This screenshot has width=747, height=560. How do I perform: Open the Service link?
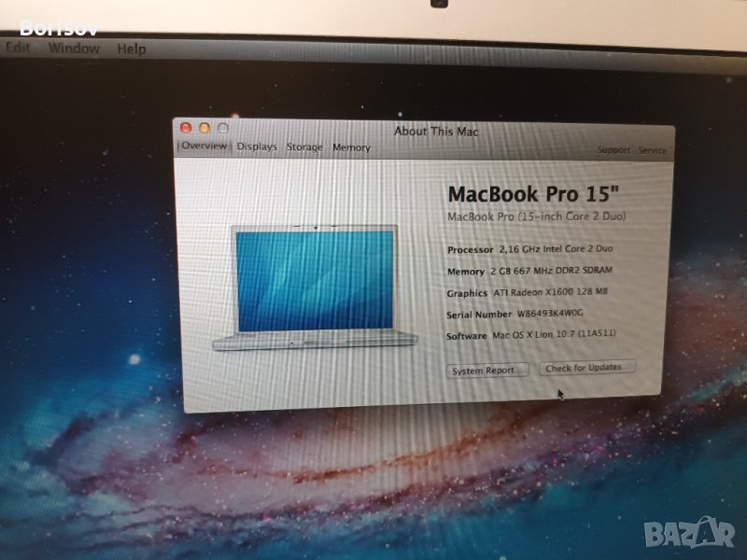(x=652, y=150)
